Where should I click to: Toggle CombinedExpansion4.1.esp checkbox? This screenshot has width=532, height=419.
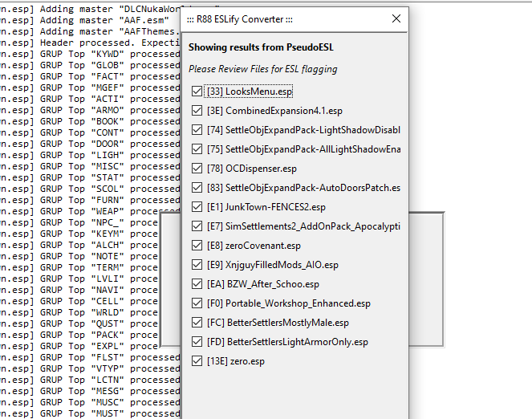pos(197,111)
